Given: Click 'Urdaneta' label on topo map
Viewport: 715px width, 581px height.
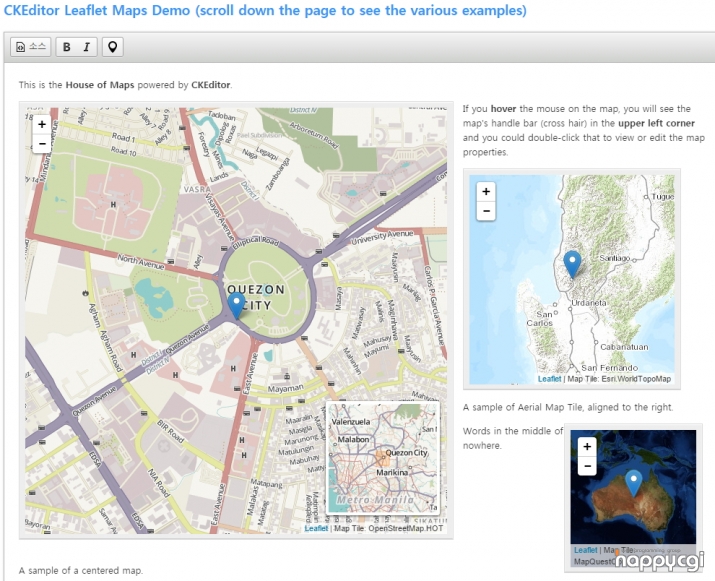Looking at the screenshot, I should point(589,303).
